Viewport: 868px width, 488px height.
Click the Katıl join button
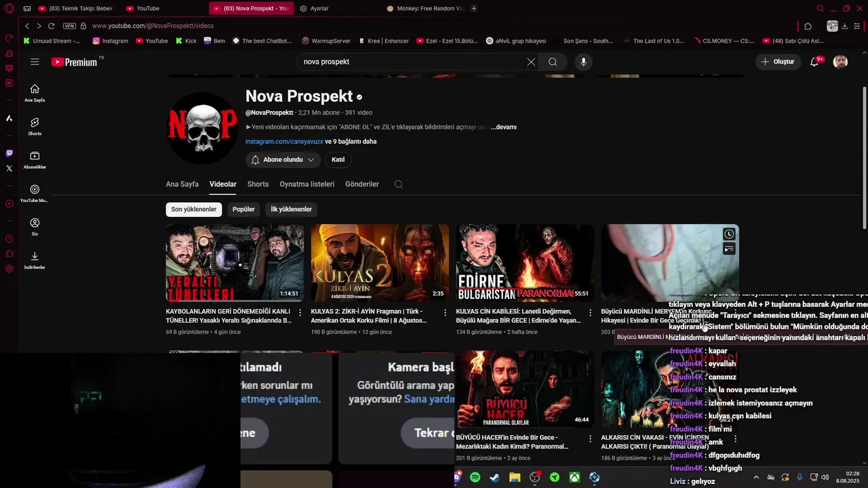coord(338,160)
